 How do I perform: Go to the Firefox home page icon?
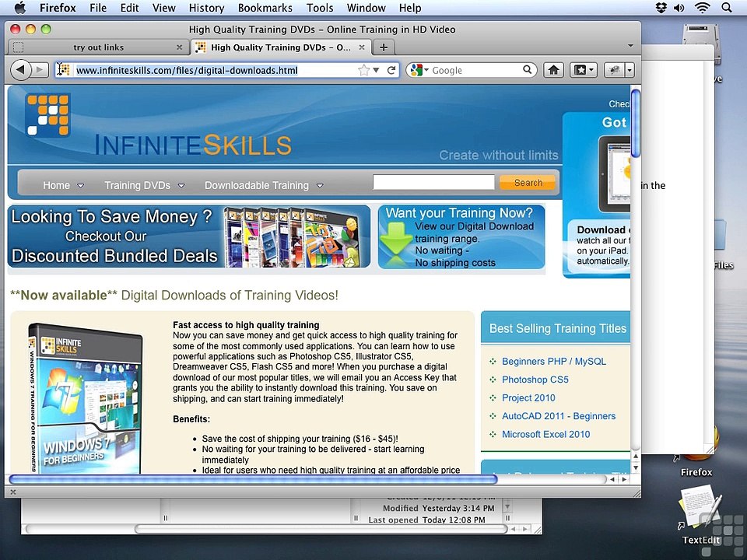[x=553, y=70]
